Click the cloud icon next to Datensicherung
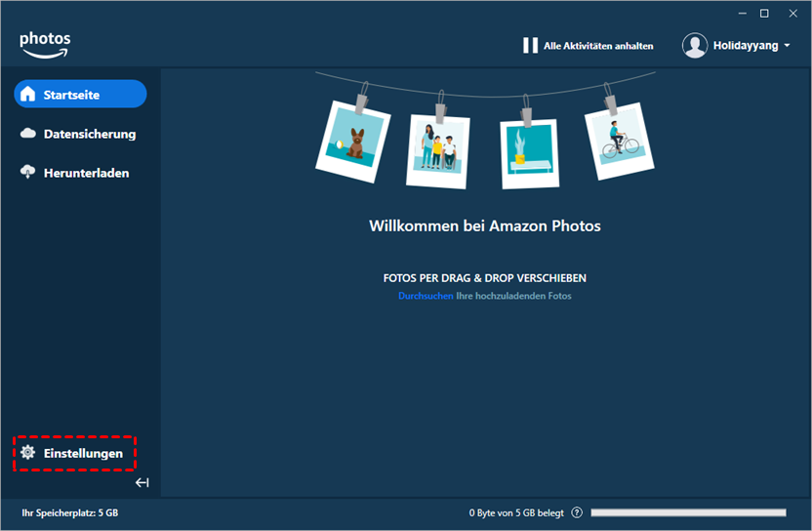 [28, 133]
